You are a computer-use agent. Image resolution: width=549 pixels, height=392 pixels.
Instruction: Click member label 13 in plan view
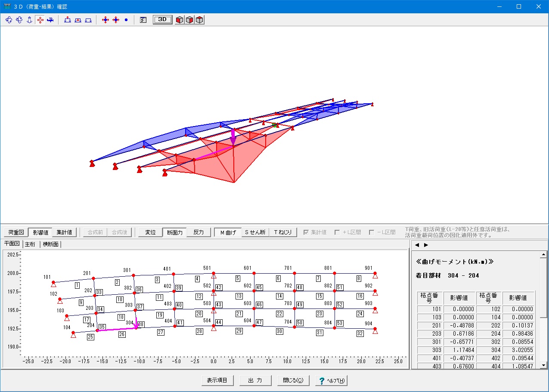point(239,296)
